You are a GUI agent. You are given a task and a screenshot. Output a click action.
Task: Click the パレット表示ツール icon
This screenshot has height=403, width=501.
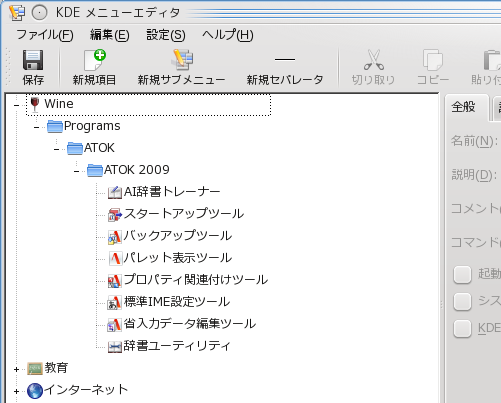115,258
